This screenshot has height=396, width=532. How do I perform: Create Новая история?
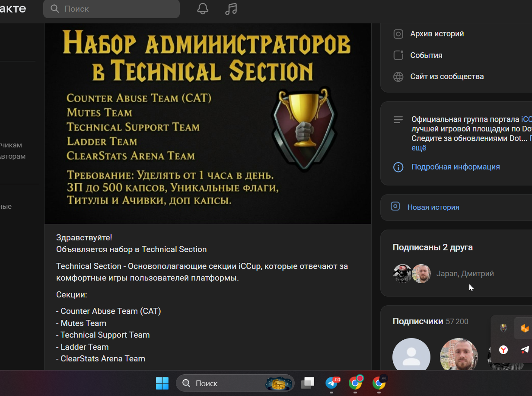(433, 207)
